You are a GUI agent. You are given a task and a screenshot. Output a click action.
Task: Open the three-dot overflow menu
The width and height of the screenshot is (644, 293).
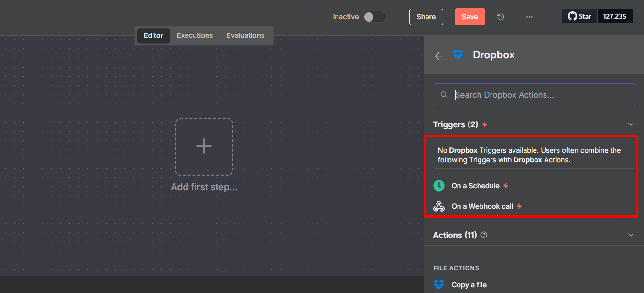[529, 17]
